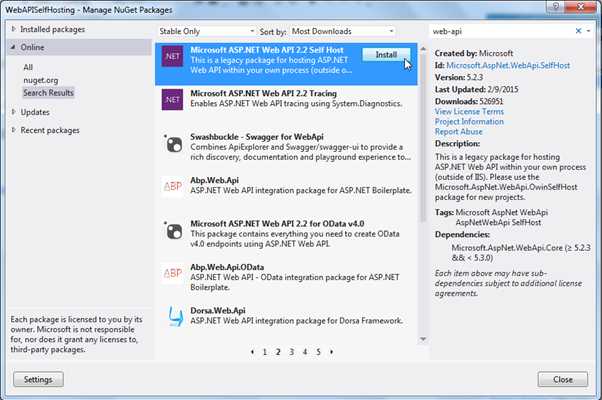Click the ABP icon of Abp.Web.Api.OData package

pyautogui.click(x=172, y=273)
